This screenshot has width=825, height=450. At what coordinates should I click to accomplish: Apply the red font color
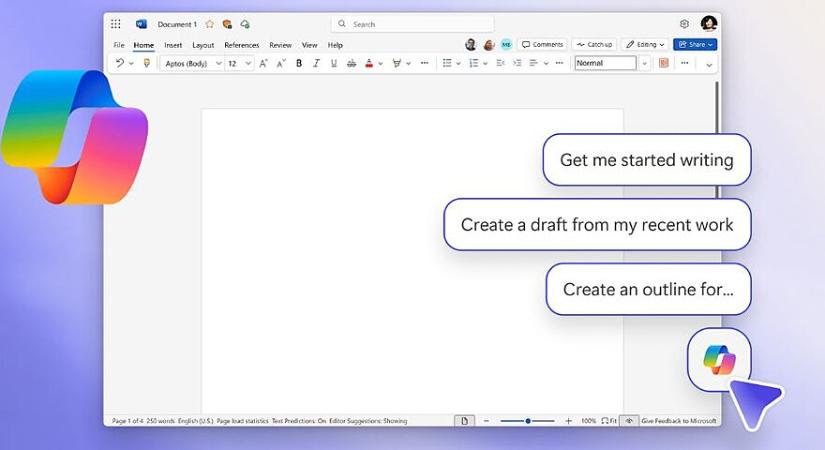pos(369,63)
